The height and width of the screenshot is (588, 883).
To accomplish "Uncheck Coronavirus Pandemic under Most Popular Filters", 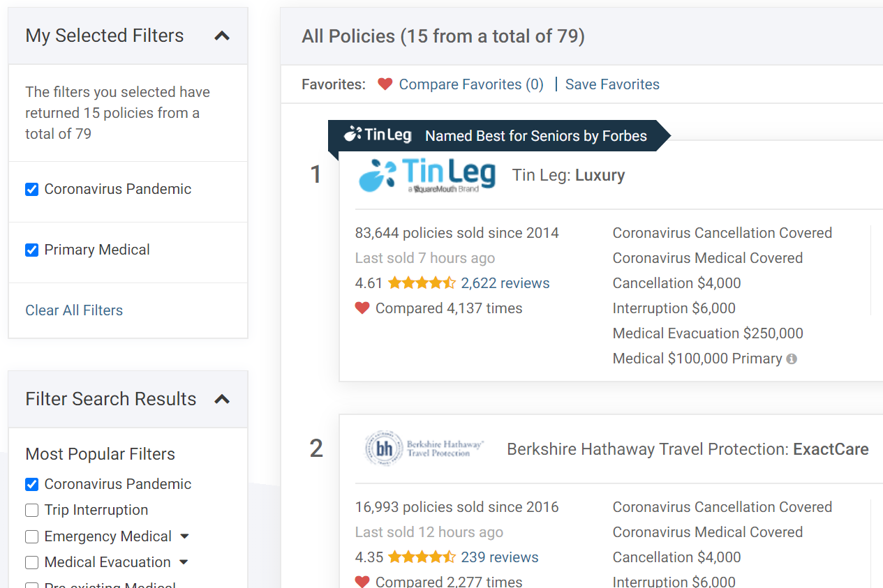I will click(x=31, y=484).
